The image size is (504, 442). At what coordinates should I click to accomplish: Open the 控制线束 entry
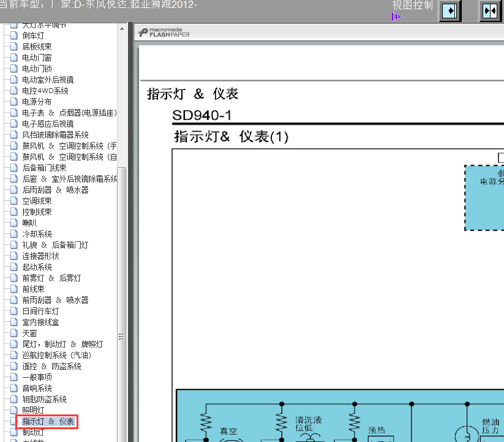(37, 212)
